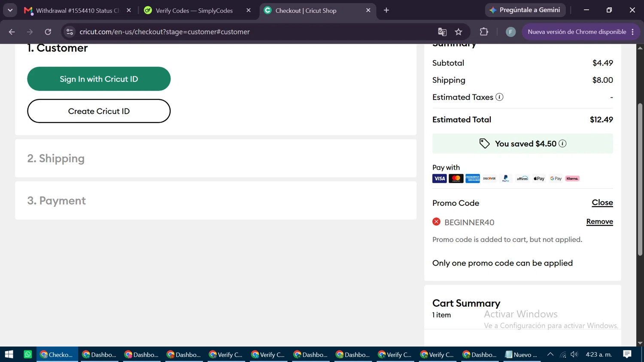Click Nueva versión de Chrome disponible
This screenshot has width=644, height=362.
tap(577, 32)
